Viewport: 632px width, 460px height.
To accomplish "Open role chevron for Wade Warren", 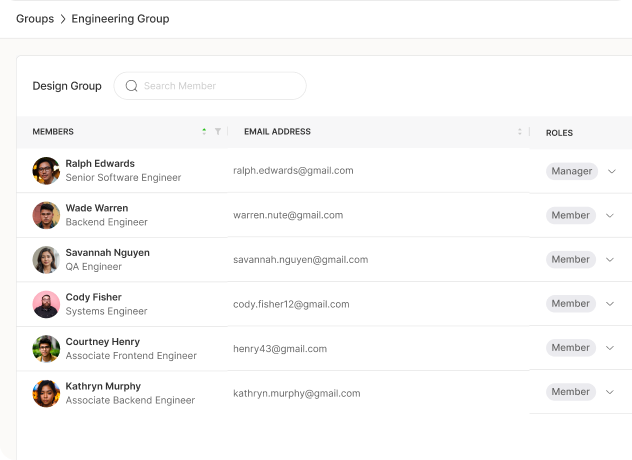I will click(610, 215).
